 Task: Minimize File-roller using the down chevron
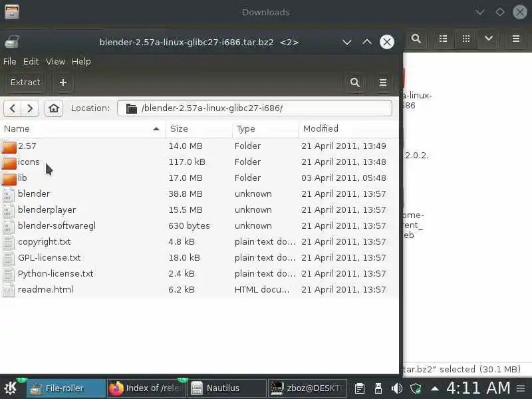point(346,42)
